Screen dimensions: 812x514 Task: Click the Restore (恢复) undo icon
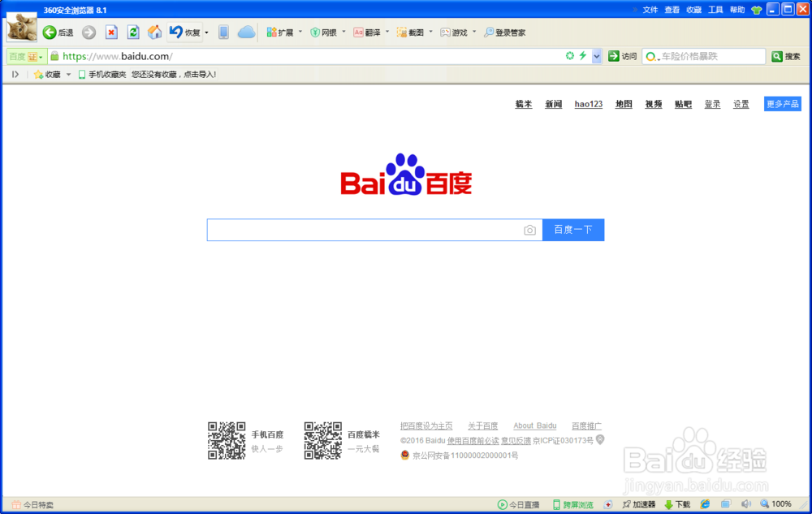click(176, 32)
